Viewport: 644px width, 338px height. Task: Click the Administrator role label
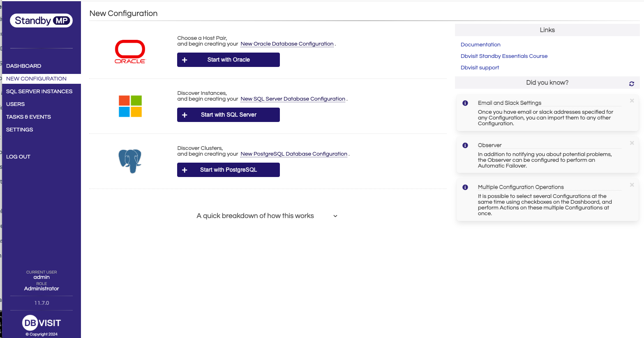42,289
